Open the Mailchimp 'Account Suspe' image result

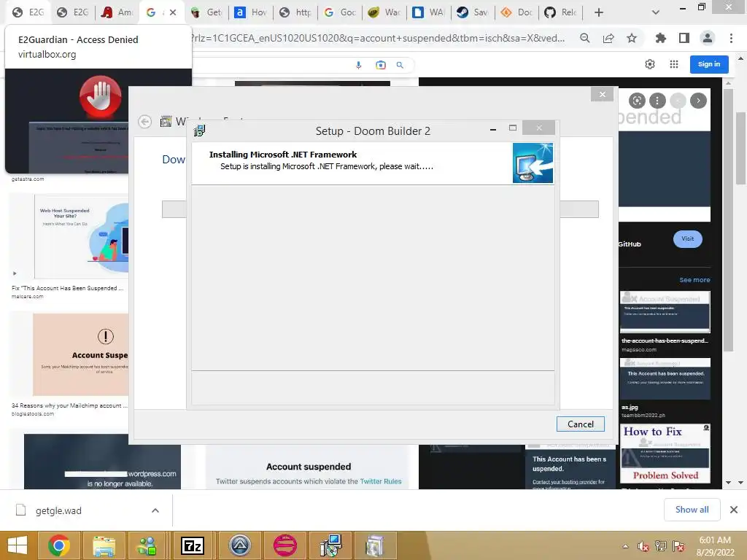(x=81, y=354)
